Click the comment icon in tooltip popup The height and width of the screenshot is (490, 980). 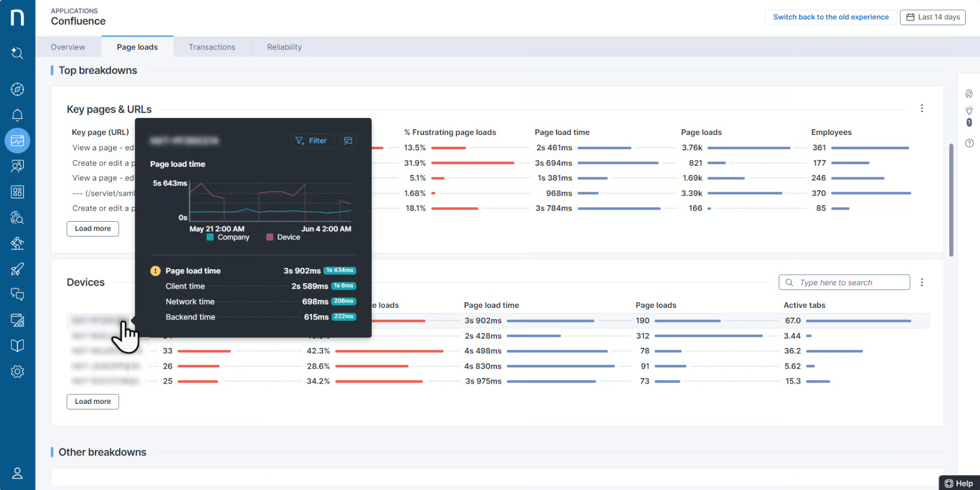coord(348,141)
